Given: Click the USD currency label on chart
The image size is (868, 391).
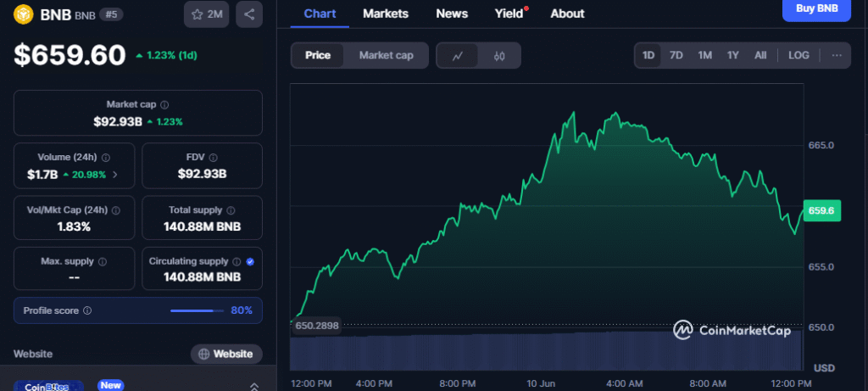Looking at the screenshot, I should point(824,368).
